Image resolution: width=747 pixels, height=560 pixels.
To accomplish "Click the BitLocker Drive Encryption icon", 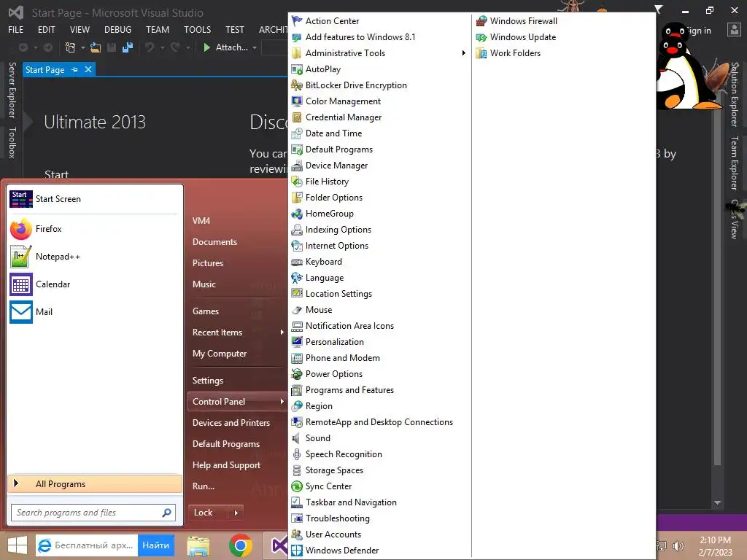I will 297,85.
